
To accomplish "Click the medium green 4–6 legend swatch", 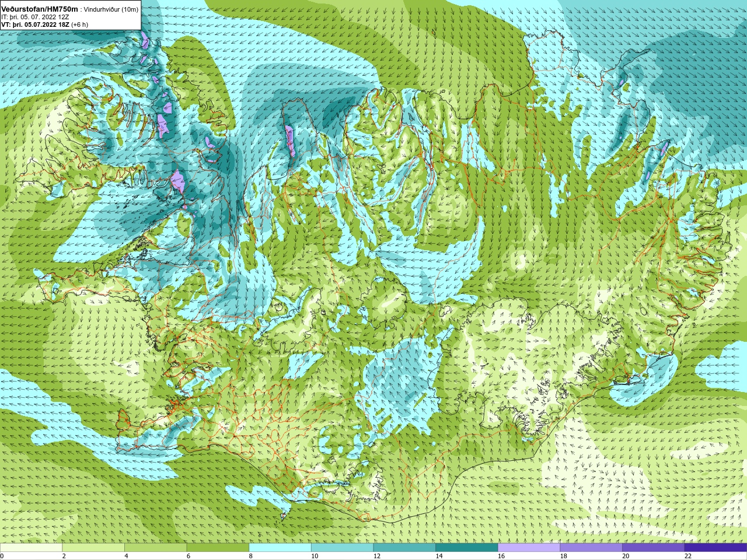I will [155, 548].
